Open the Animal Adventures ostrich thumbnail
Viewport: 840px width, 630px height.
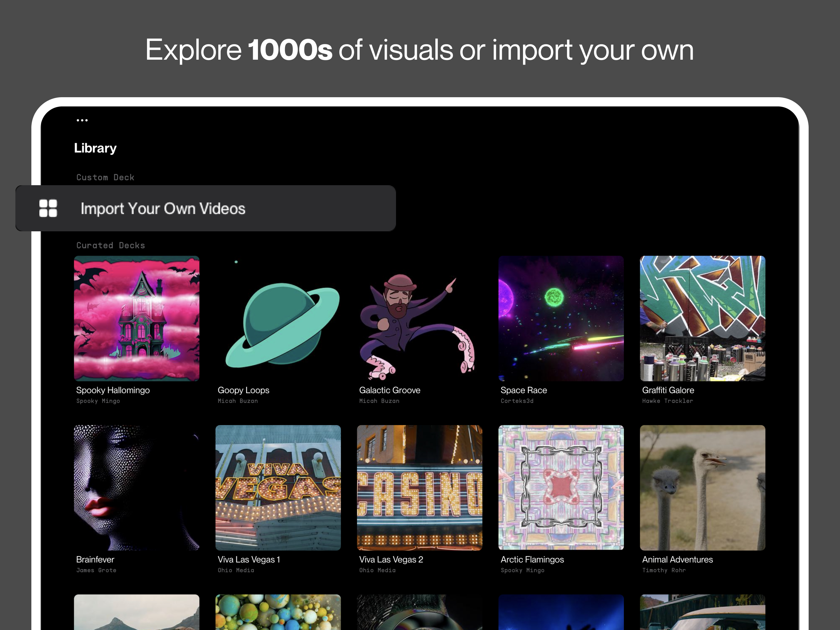pos(703,488)
